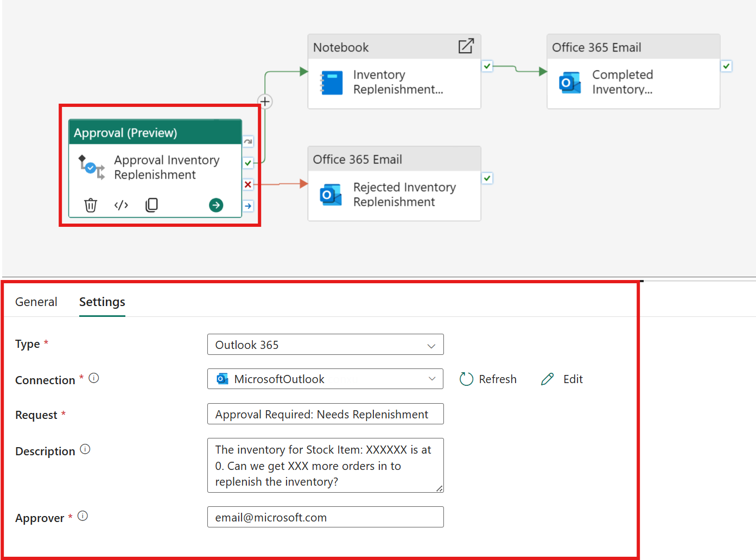Copy the Approval Inventory Replenishment activity

point(151,205)
